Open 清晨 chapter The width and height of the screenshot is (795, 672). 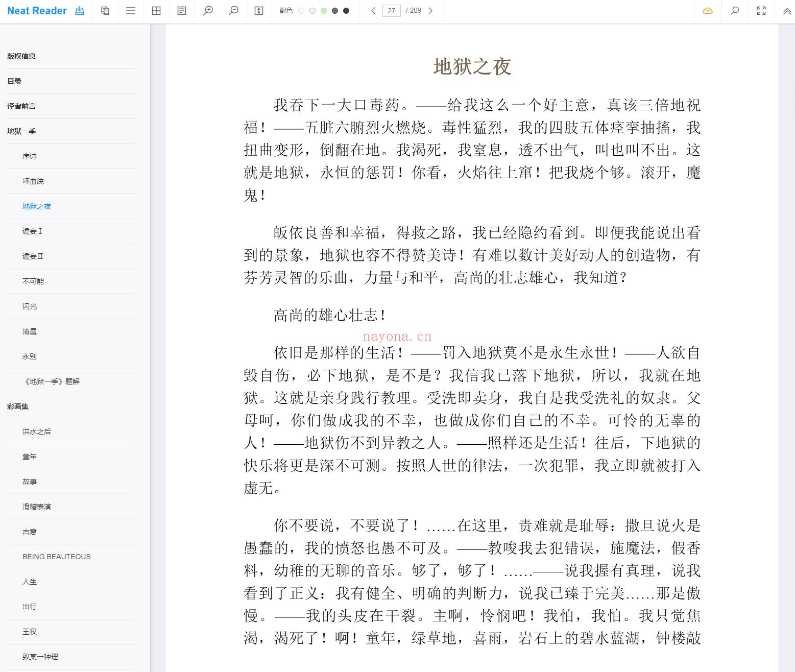pyautogui.click(x=30, y=331)
